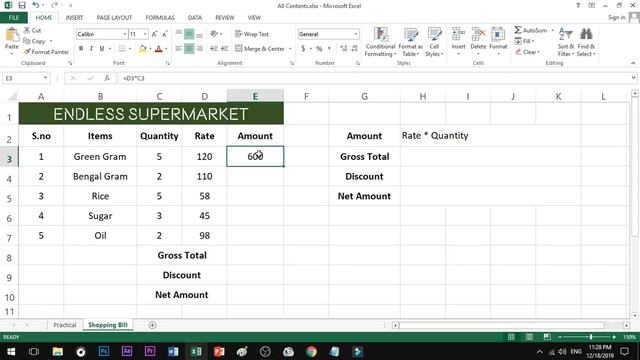Decrease font size with the small A
This screenshot has height=360, width=640.
164,34
